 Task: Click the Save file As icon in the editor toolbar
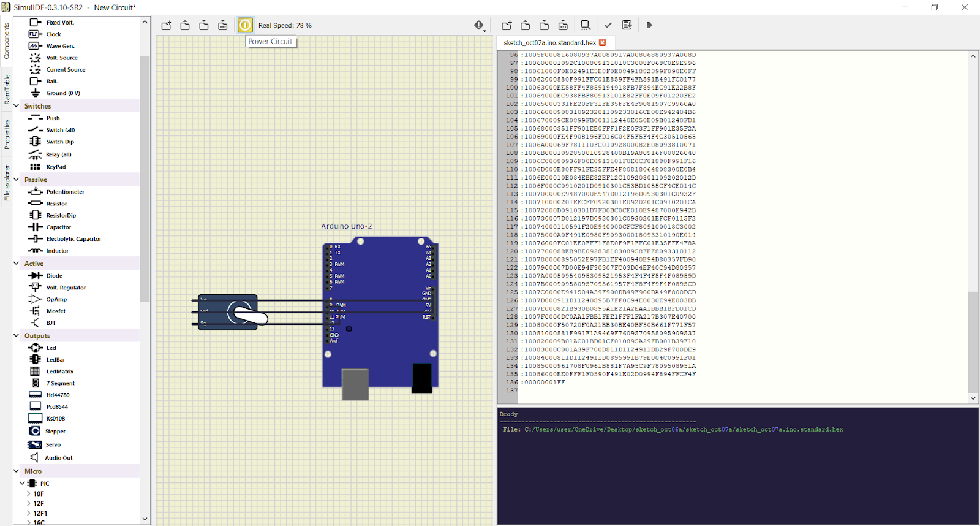(x=563, y=25)
